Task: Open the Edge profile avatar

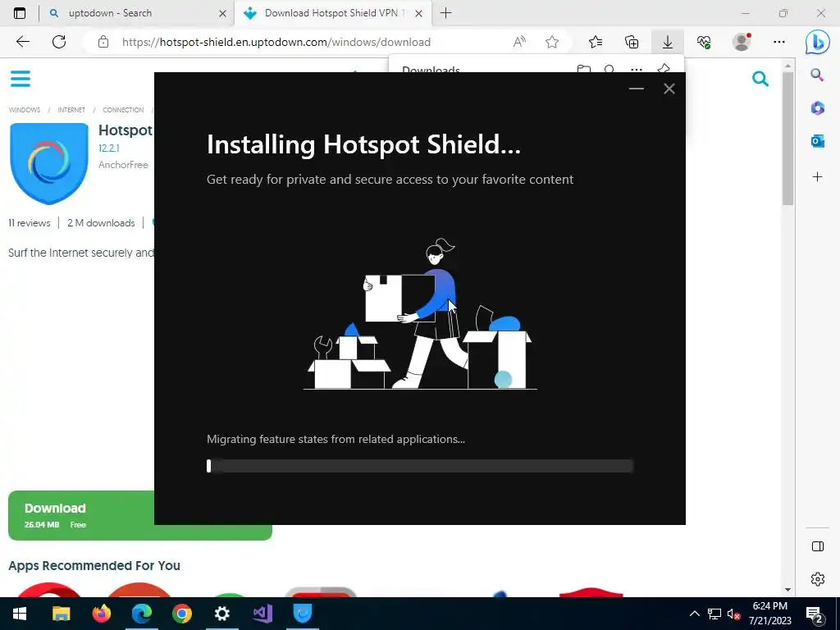Action: (x=742, y=42)
